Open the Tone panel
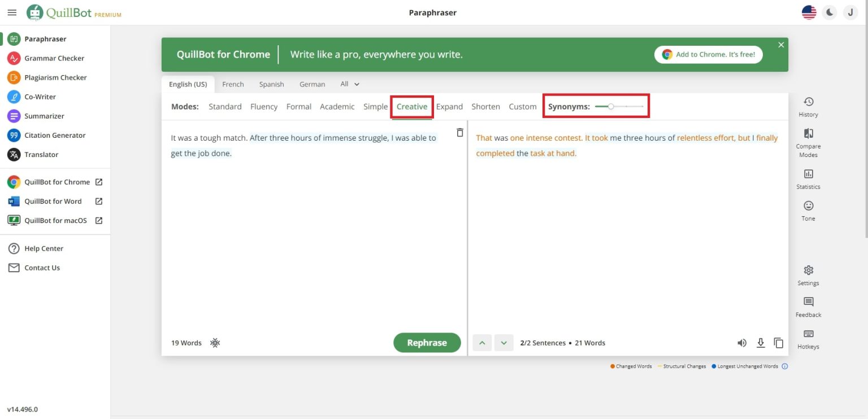 pyautogui.click(x=808, y=210)
